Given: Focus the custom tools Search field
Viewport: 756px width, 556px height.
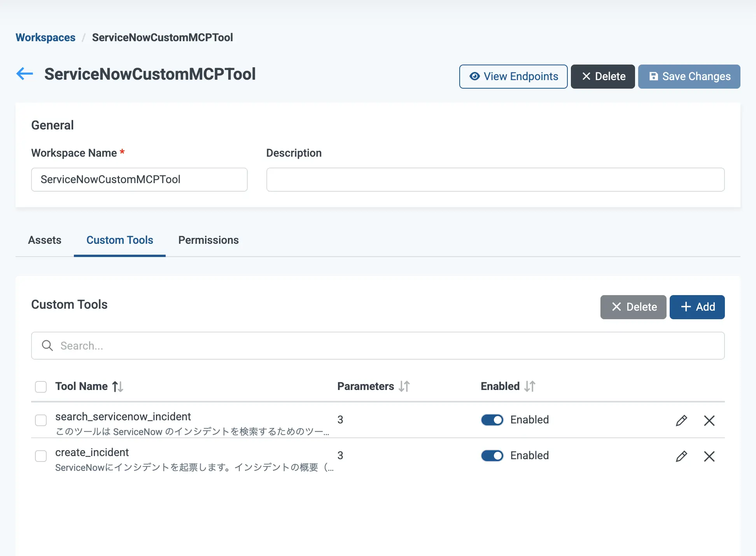Looking at the screenshot, I should [x=377, y=346].
